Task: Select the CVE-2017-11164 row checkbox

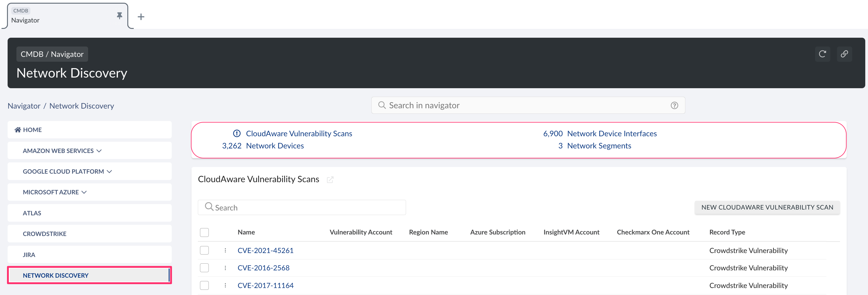Action: (204, 286)
